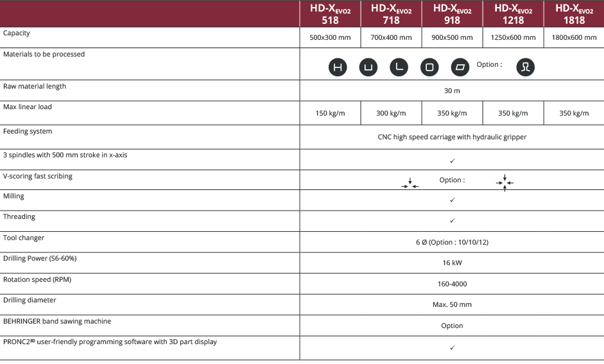
Task: Click the 350 kg/m value under 918
Action: (452, 113)
